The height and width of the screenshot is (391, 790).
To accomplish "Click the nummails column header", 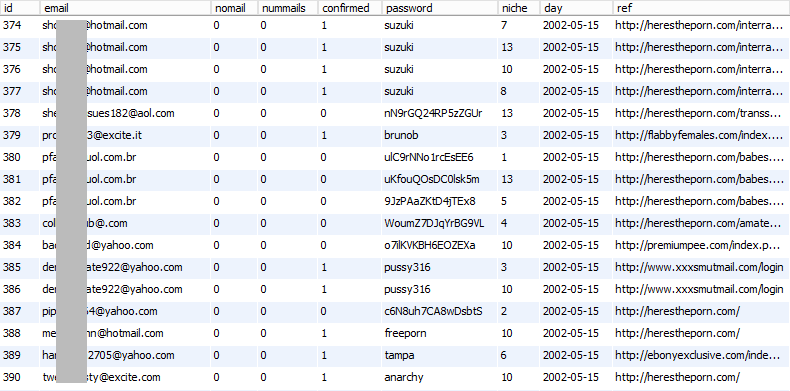I will click(x=288, y=8).
